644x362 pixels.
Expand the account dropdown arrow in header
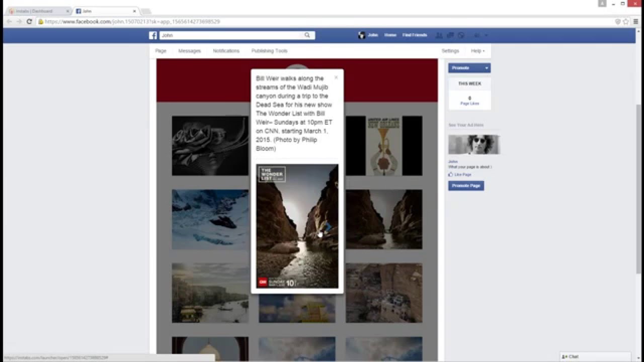click(x=486, y=36)
